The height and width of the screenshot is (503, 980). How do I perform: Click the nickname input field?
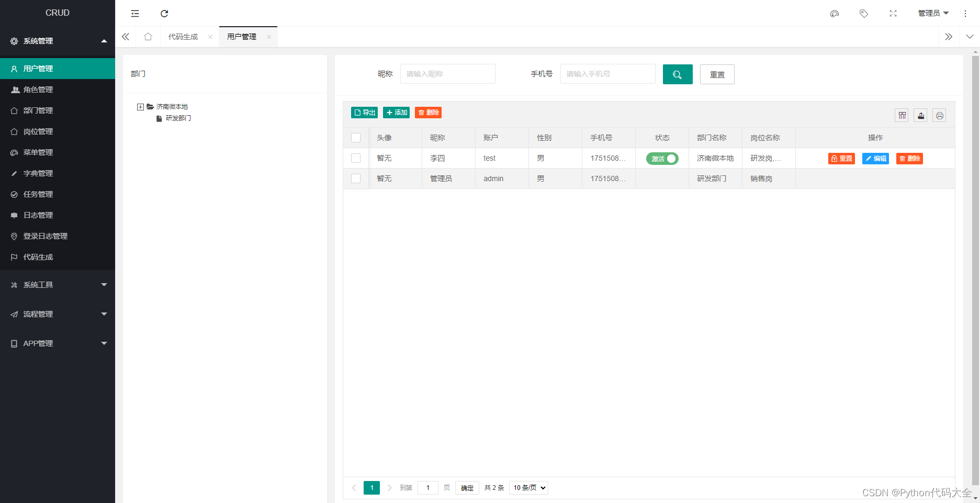point(447,74)
